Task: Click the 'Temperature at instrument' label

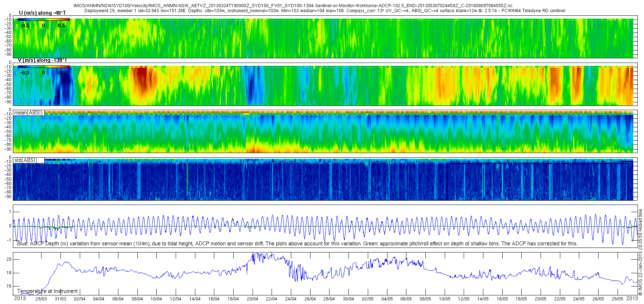Action: pyautogui.click(x=48, y=291)
